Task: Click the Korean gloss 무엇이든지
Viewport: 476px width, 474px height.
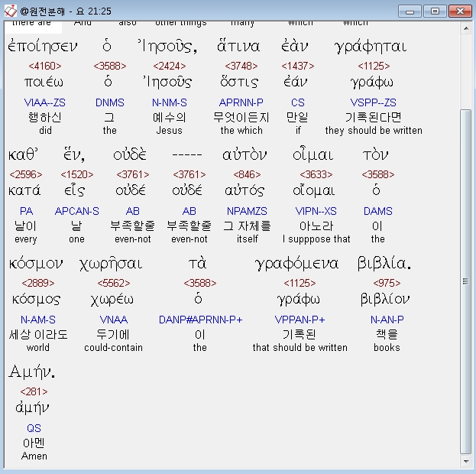Action: [241, 117]
